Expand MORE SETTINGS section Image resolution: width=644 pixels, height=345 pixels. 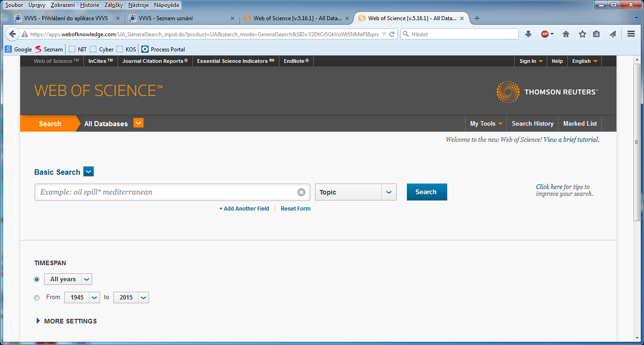click(x=67, y=321)
